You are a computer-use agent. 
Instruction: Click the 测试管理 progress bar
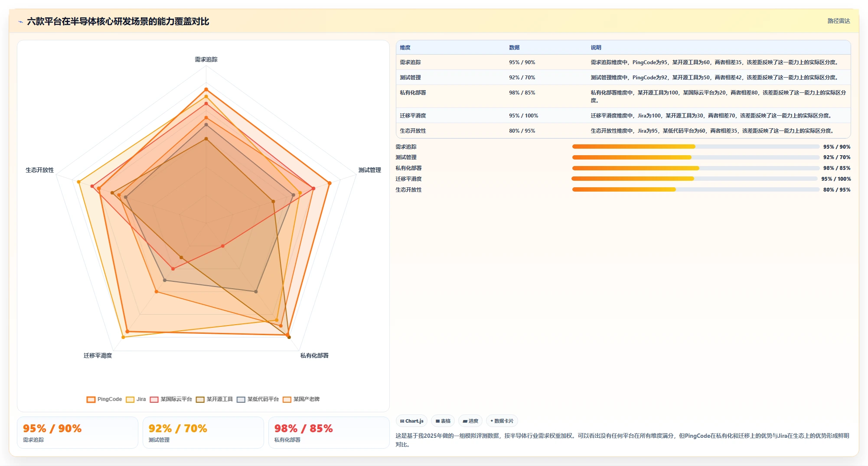[x=696, y=157]
